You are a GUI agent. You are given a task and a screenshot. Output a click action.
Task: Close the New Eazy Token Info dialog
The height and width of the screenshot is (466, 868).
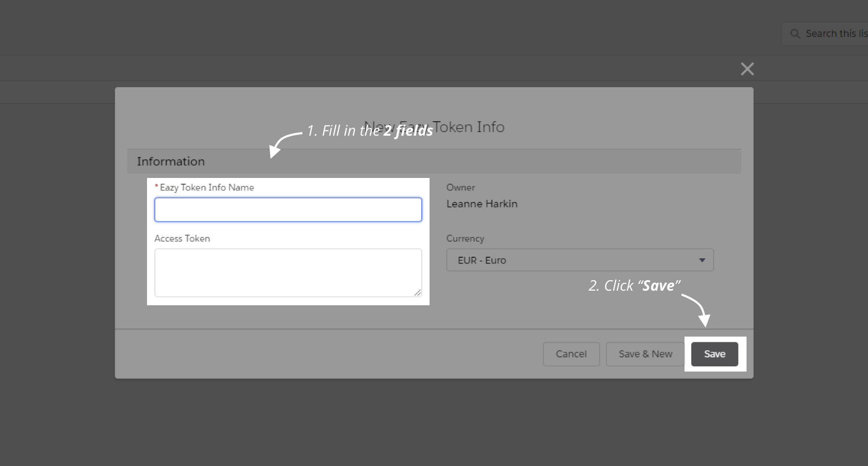[x=747, y=69]
